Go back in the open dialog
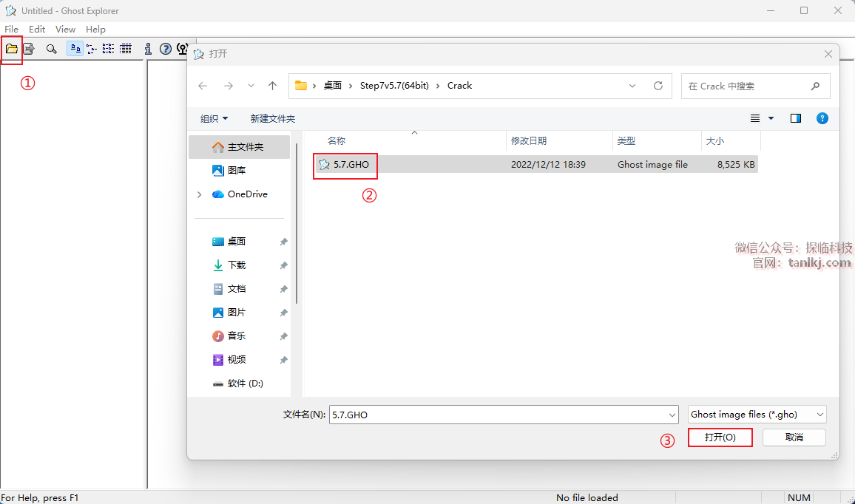This screenshot has height=504, width=855. (203, 86)
